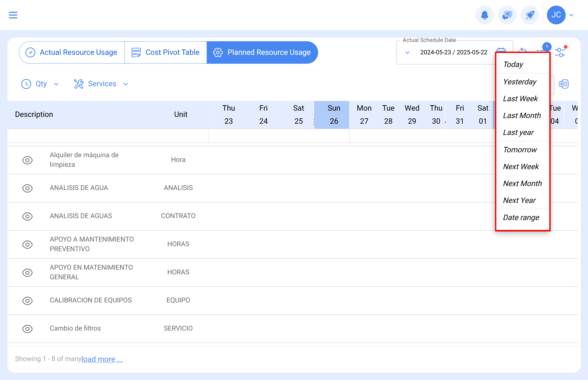Viewport: 588px width, 380px height.
Task: Click the filter badge showing 1
Action: [547, 47]
